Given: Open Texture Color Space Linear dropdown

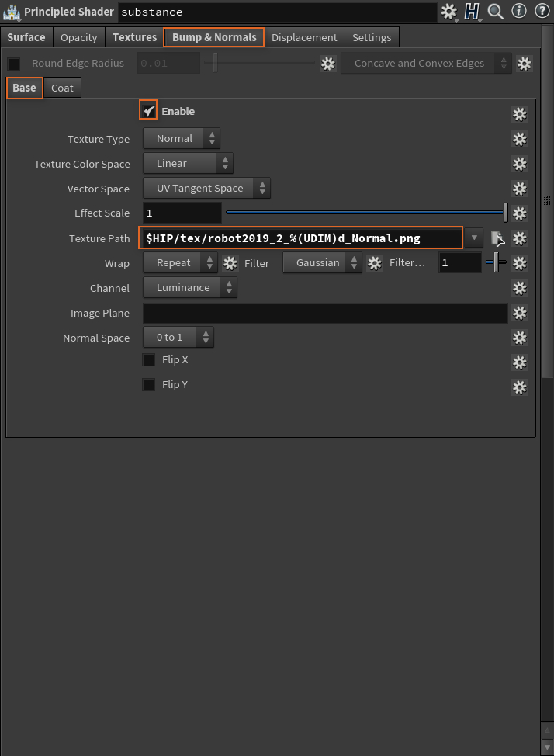Looking at the screenshot, I should tap(188, 164).
